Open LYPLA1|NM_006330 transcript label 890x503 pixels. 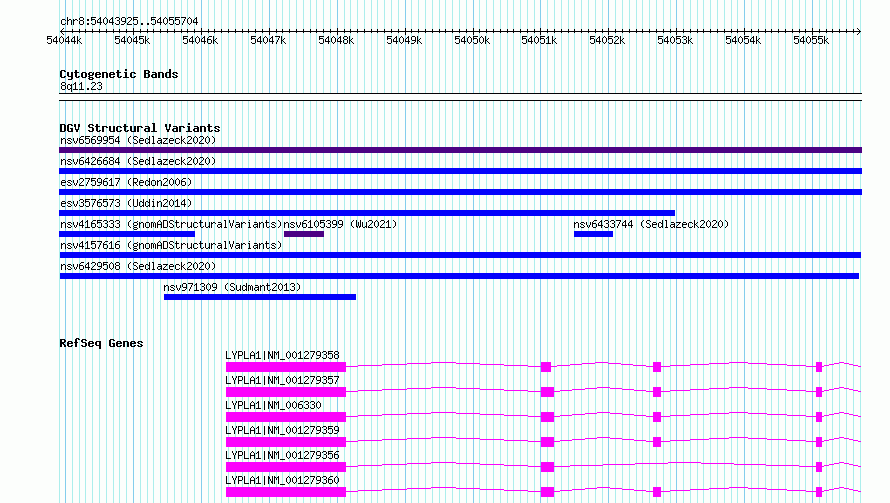point(273,405)
